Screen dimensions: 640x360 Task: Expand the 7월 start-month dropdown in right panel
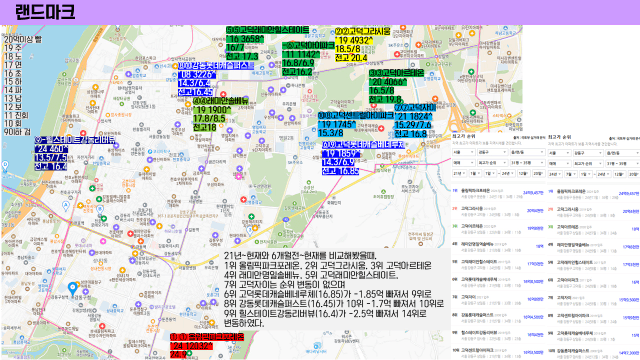[571, 174]
